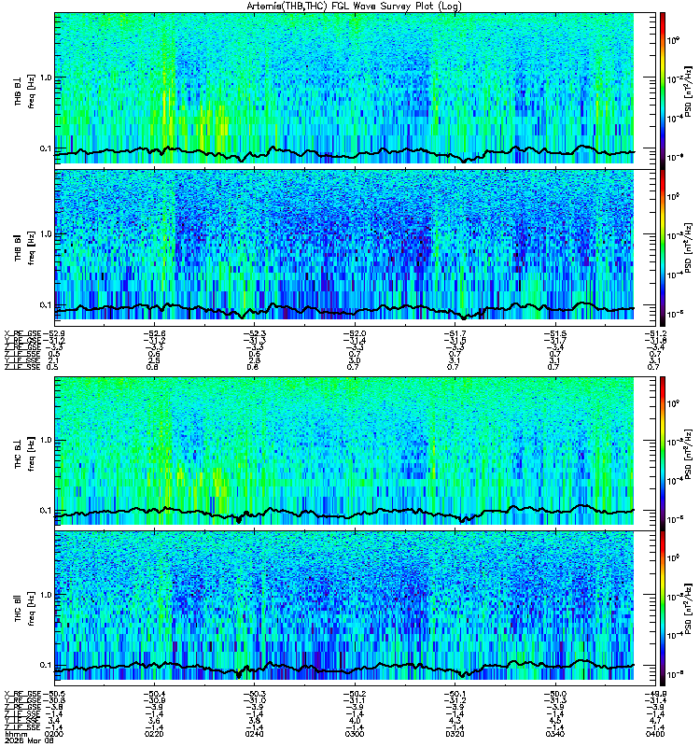Select the THC B∥ freq [Hz] axis label
The height and width of the screenshot is (747, 700).
click(x=25, y=609)
